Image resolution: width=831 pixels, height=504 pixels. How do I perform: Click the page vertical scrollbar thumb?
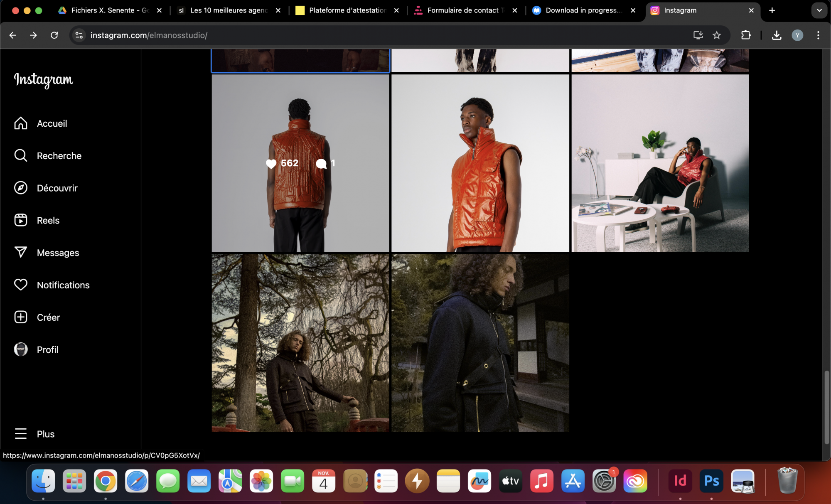pos(826,407)
